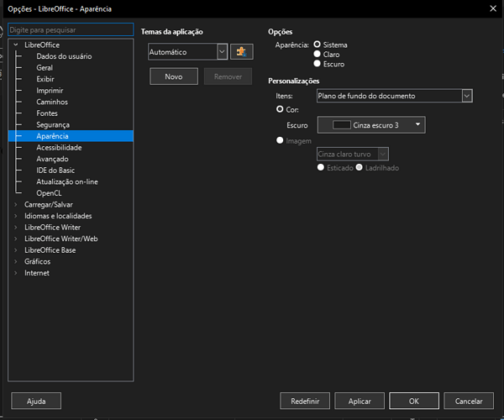Open Atualização on-line settings
Image resolution: width=504 pixels, height=420 pixels.
pyautogui.click(x=67, y=182)
